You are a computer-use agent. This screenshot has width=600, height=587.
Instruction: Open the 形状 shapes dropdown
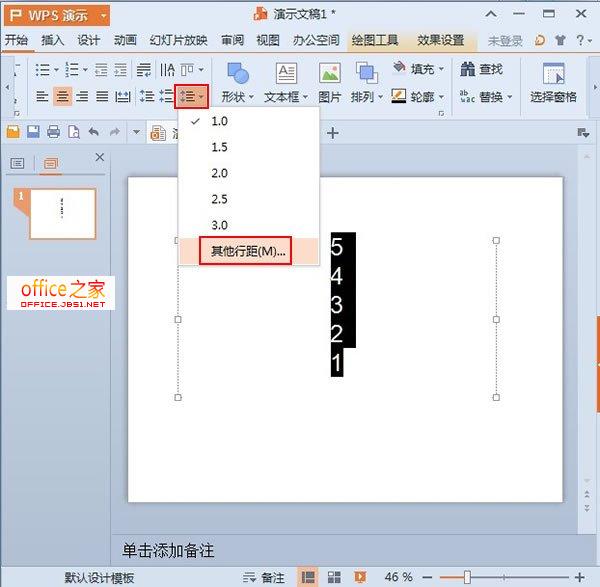click(x=238, y=82)
